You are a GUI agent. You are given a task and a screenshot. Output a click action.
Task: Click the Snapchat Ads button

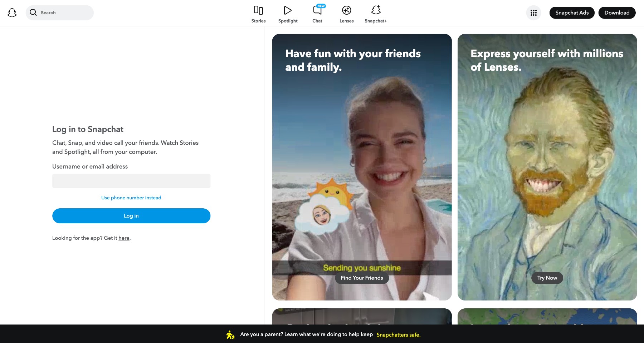572,13
